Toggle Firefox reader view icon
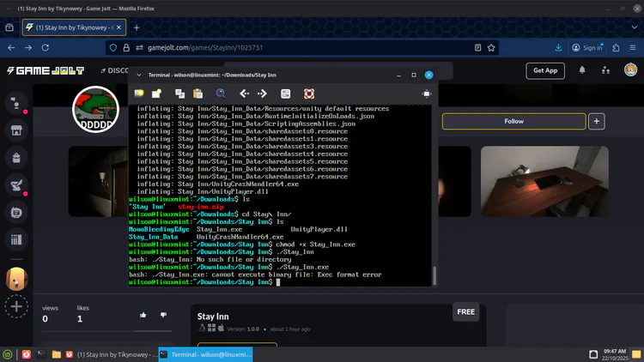This screenshot has width=644, height=362. pos(477,48)
